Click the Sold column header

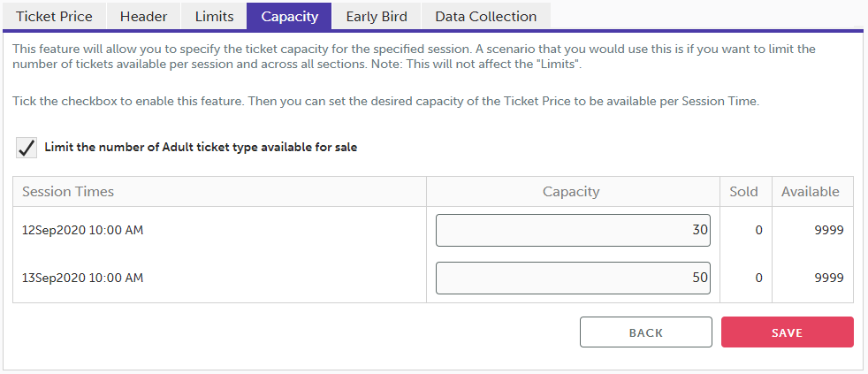point(743,192)
